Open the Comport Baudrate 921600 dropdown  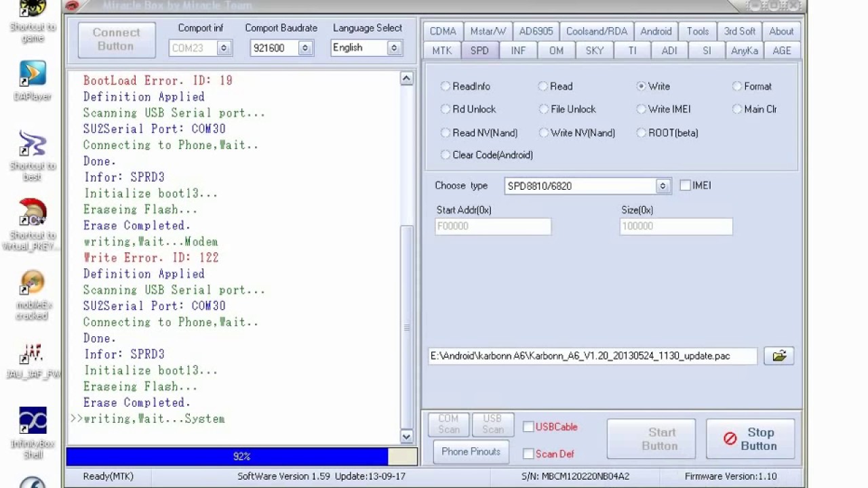tap(305, 48)
